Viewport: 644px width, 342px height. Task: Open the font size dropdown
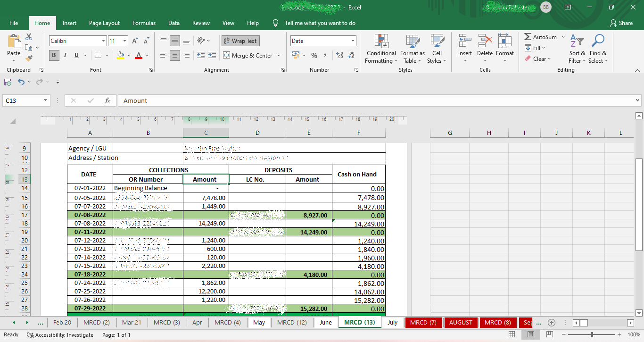pos(124,41)
